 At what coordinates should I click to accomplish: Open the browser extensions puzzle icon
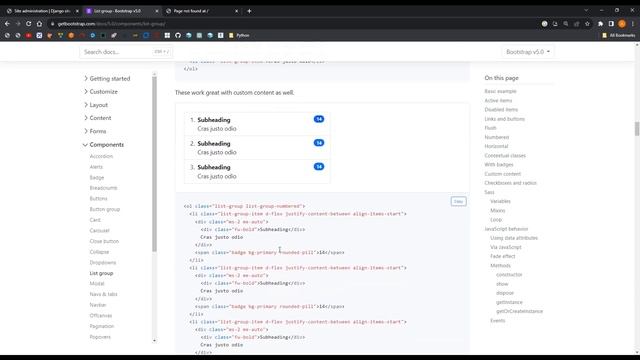pyautogui.click(x=600, y=24)
